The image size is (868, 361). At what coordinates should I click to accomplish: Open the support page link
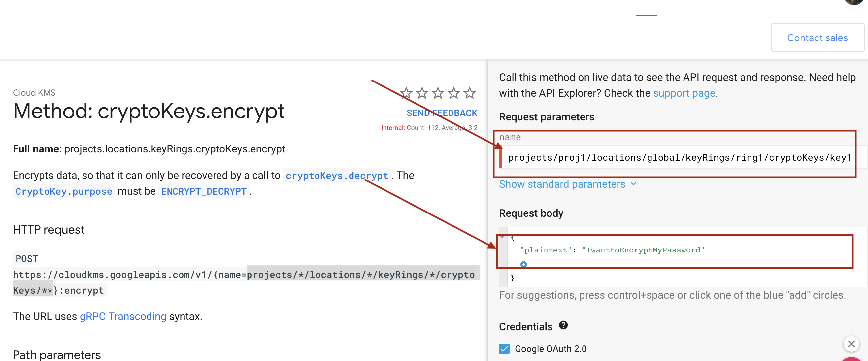684,93
